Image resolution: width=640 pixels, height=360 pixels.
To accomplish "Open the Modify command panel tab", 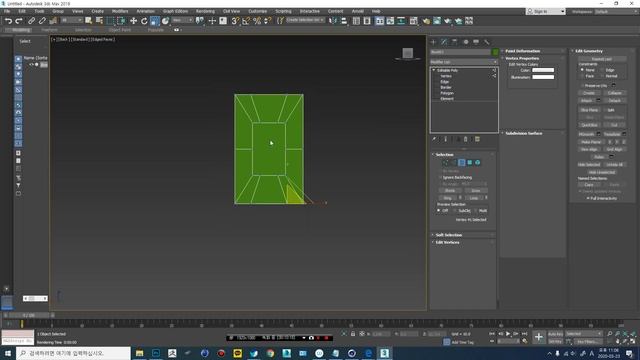I will pyautogui.click(x=444, y=42).
